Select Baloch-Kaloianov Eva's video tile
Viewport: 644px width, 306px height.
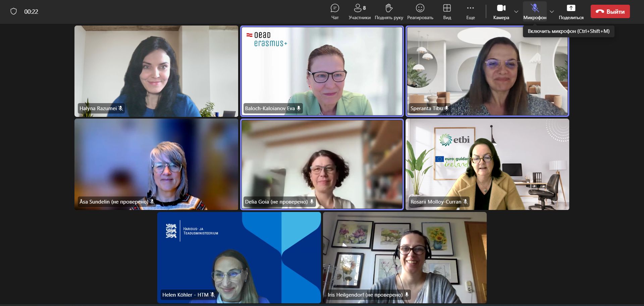322,71
